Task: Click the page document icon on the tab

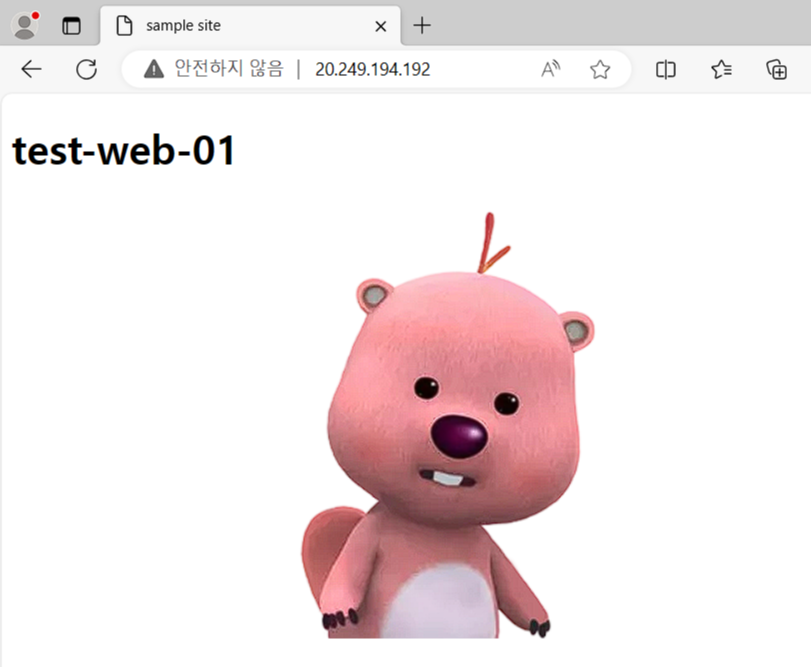Action: point(124,25)
